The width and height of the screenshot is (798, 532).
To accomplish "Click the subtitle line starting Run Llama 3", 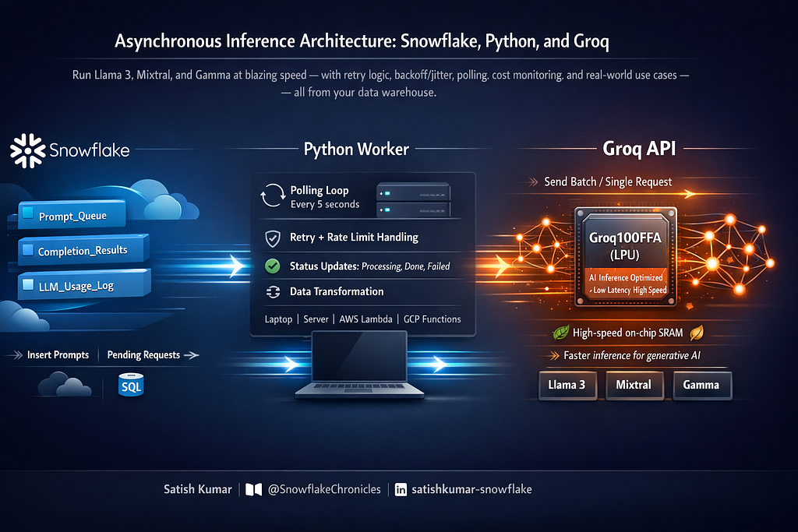I will [380, 76].
